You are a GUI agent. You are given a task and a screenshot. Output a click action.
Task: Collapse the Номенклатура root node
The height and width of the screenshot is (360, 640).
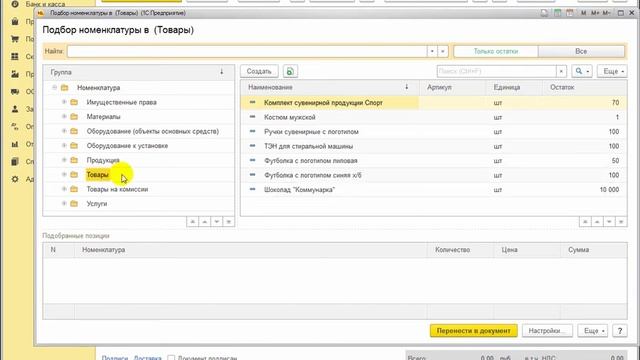[54, 87]
